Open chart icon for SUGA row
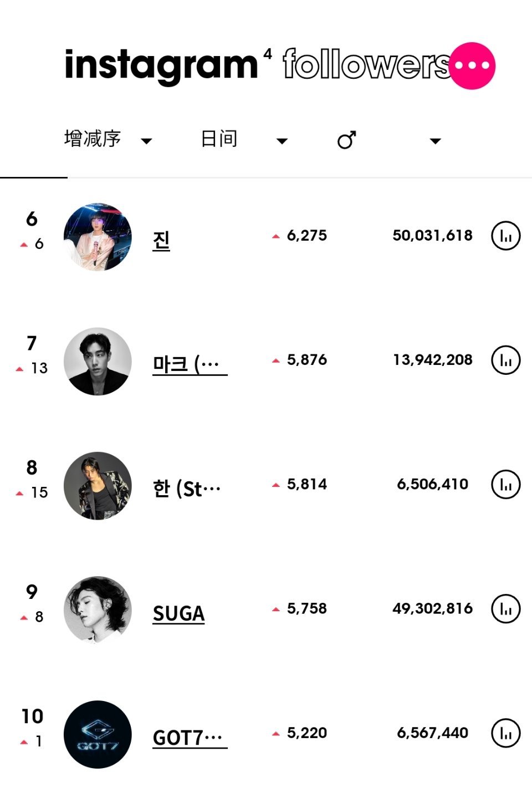The height and width of the screenshot is (808, 532). pyautogui.click(x=505, y=608)
